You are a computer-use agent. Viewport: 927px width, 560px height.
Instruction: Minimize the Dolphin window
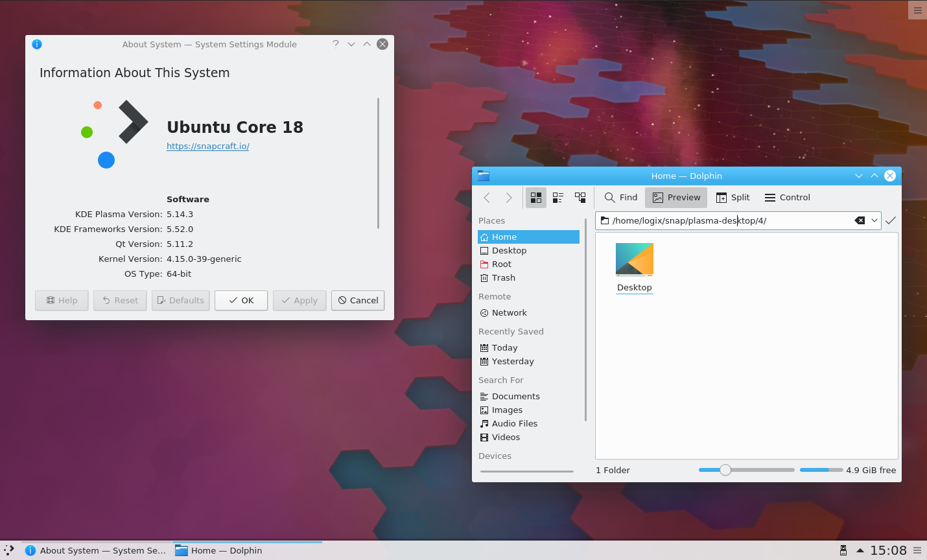(x=859, y=176)
